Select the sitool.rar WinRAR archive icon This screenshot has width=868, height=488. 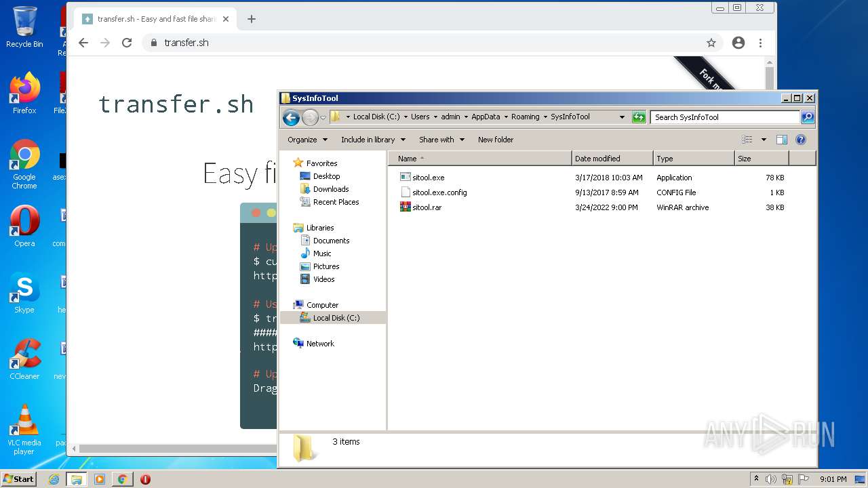coord(406,207)
